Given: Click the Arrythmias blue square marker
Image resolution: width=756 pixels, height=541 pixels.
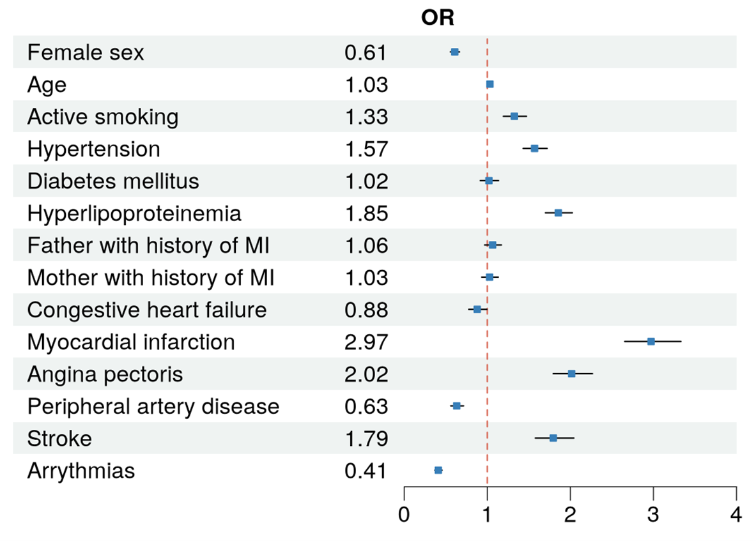Looking at the screenshot, I should coord(438,470).
